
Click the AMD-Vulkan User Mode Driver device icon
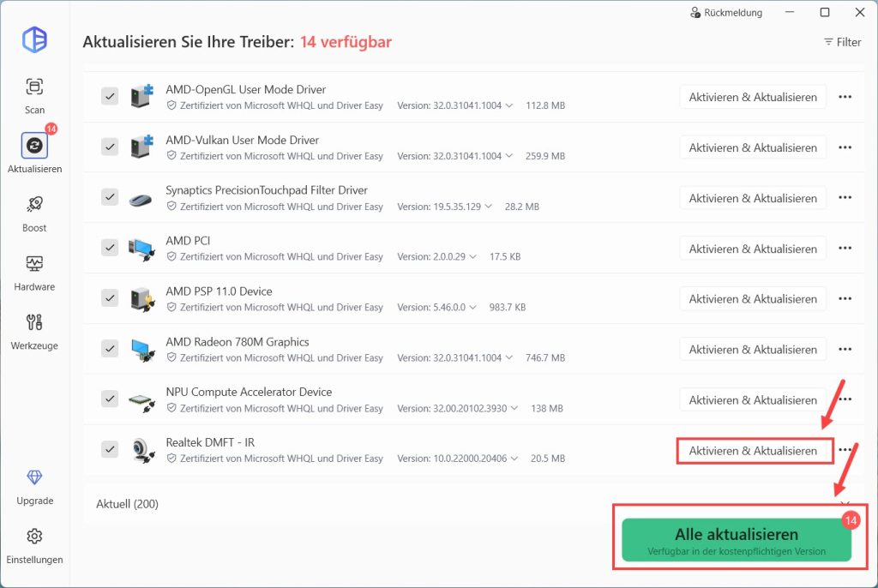141,147
